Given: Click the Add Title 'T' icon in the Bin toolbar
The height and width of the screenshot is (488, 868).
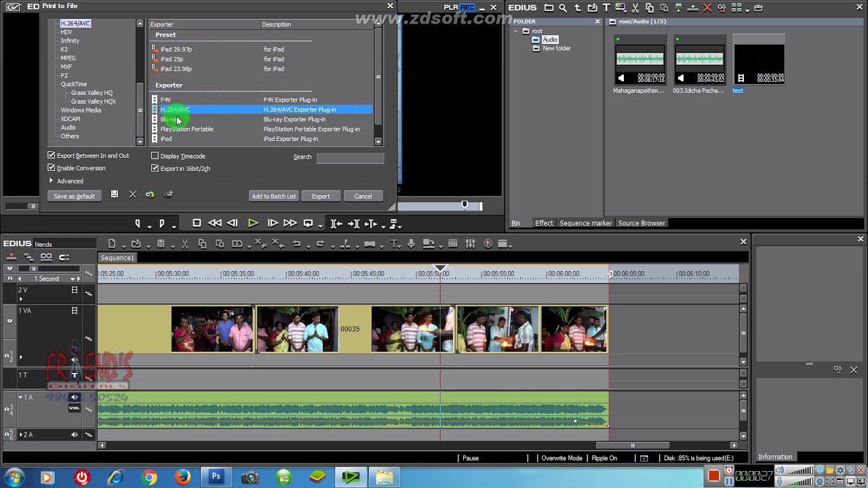Looking at the screenshot, I should [607, 8].
